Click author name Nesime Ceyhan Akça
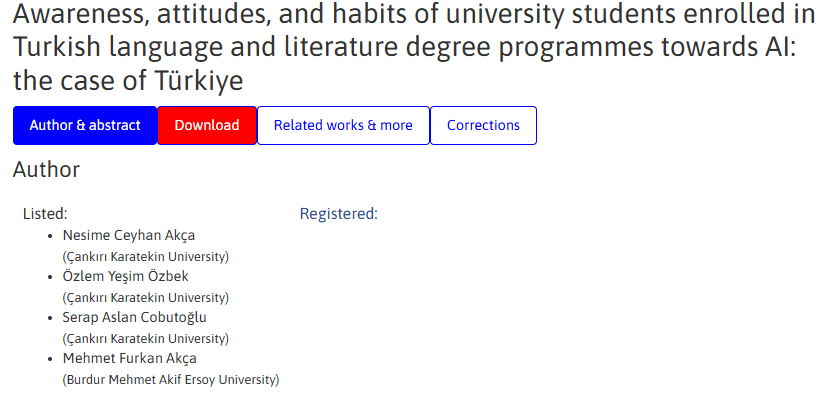 (129, 236)
